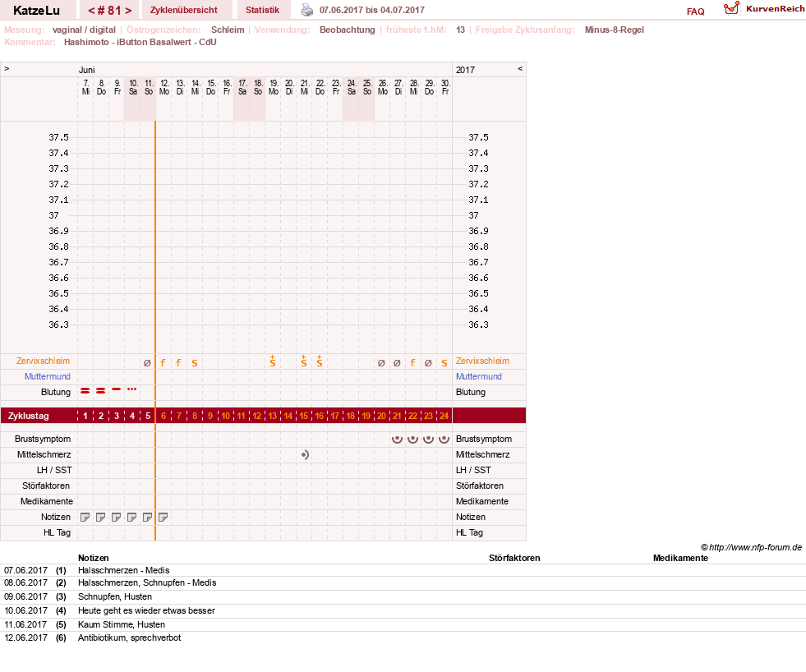Open the KurvenReich link

pos(775,9)
